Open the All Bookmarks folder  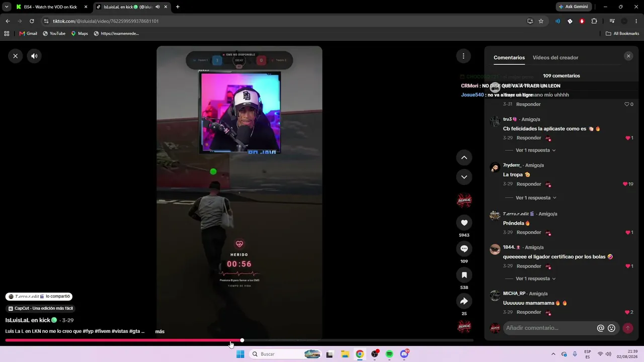[622, 34]
